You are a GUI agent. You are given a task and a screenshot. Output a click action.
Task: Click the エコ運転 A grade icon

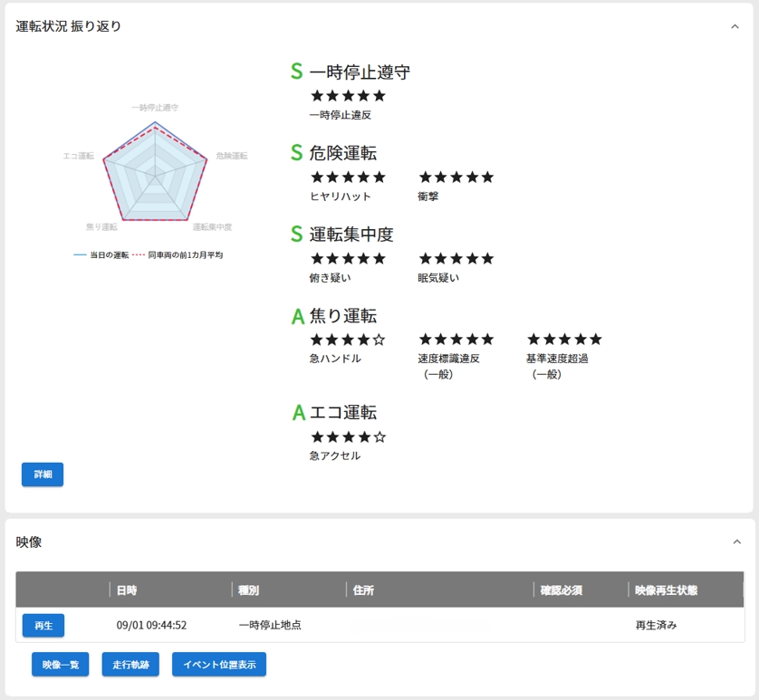298,413
